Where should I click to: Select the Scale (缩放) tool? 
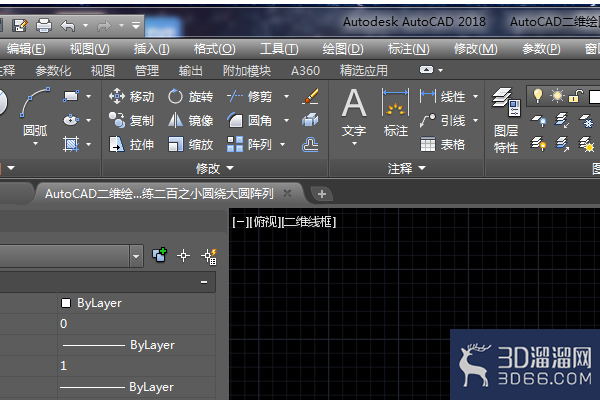point(190,145)
